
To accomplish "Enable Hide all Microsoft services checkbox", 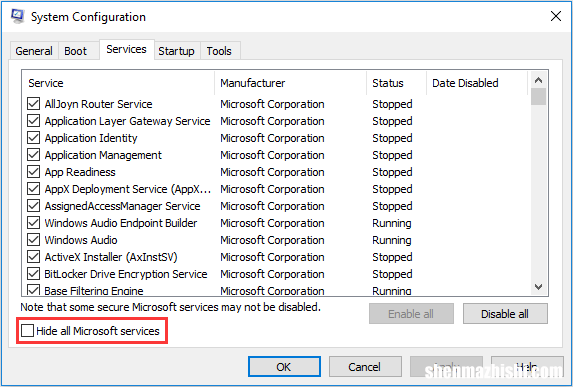I will 27,331.
